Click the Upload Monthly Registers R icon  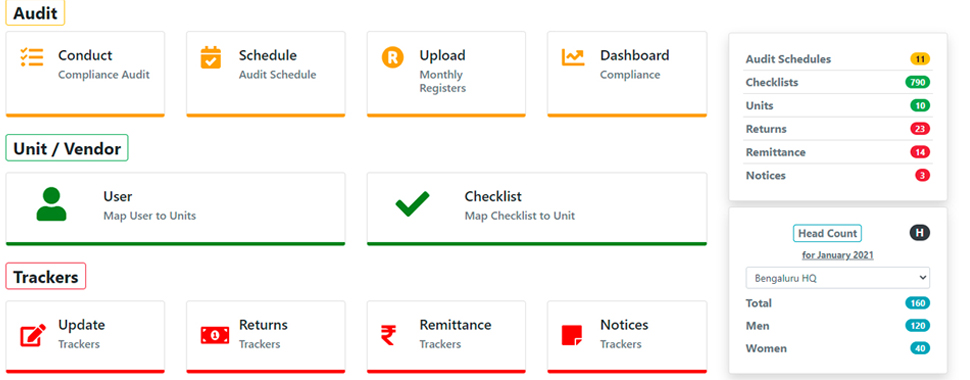coord(392,58)
